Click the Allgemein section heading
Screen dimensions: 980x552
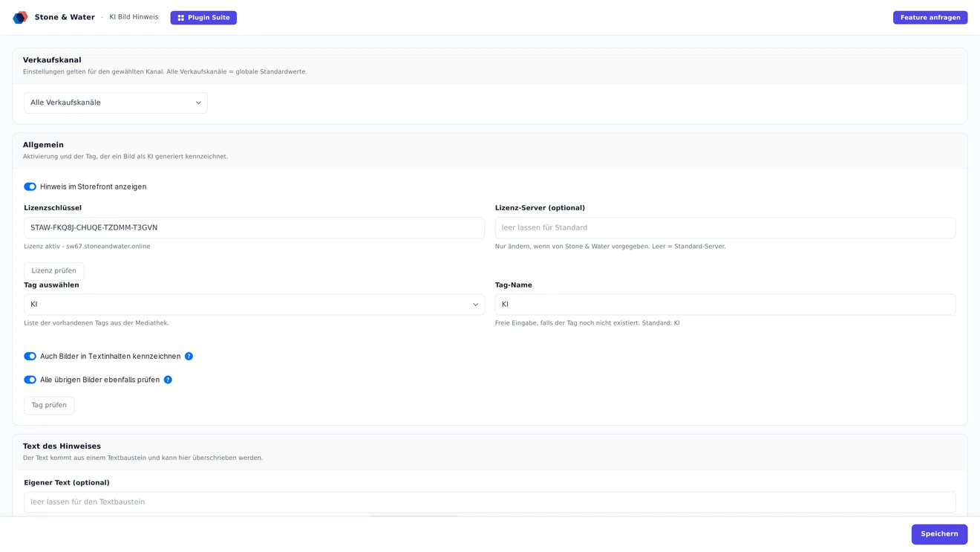point(43,145)
